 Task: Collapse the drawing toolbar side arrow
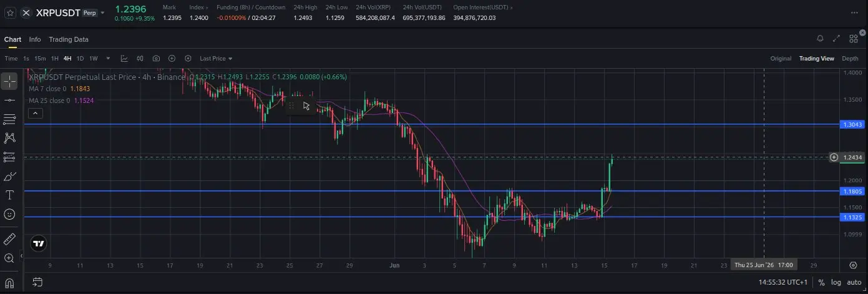tap(22, 256)
